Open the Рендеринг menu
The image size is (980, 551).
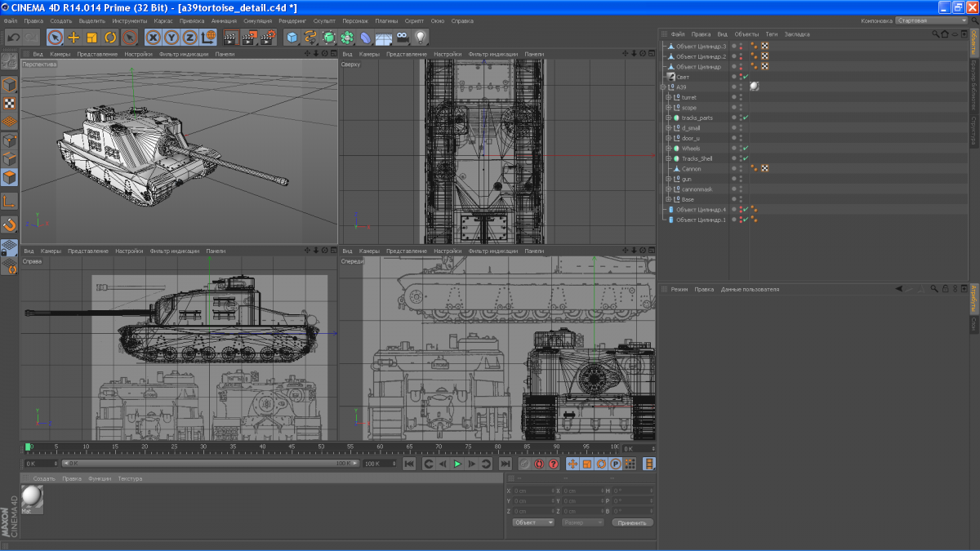coord(292,20)
